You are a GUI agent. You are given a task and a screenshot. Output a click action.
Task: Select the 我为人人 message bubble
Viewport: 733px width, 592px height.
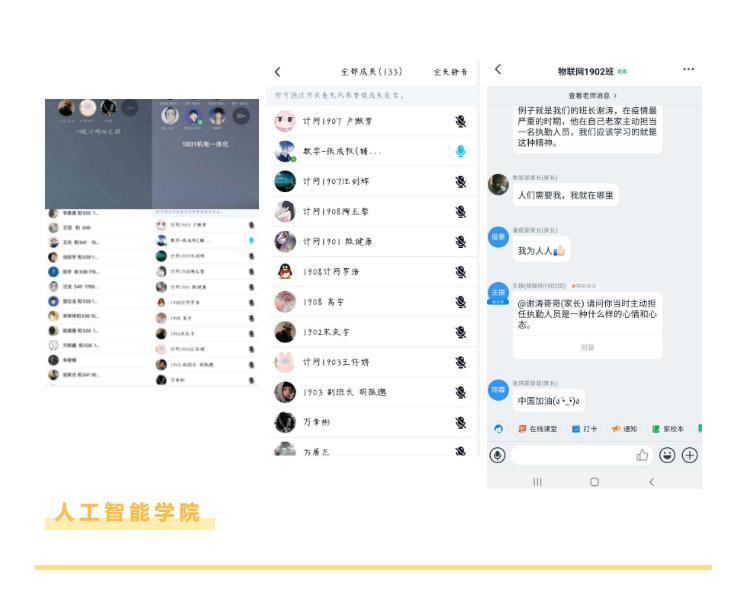pyautogui.click(x=541, y=251)
